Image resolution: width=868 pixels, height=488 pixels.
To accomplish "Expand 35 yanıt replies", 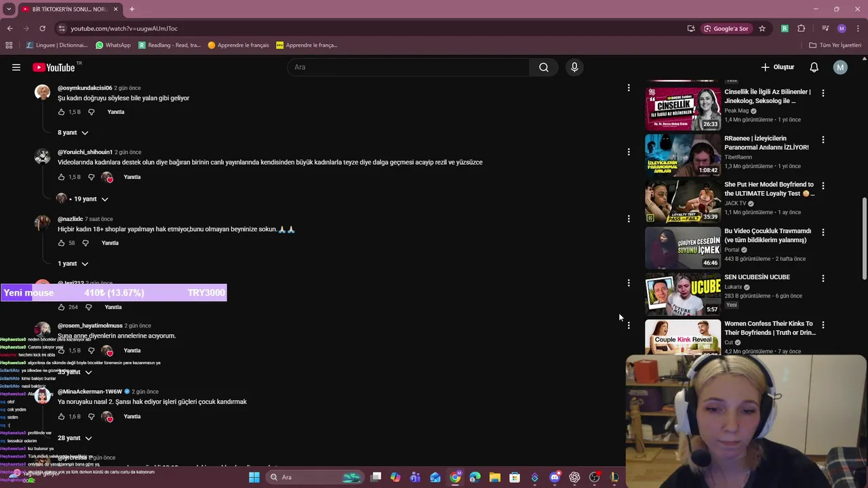I will [75, 372].
